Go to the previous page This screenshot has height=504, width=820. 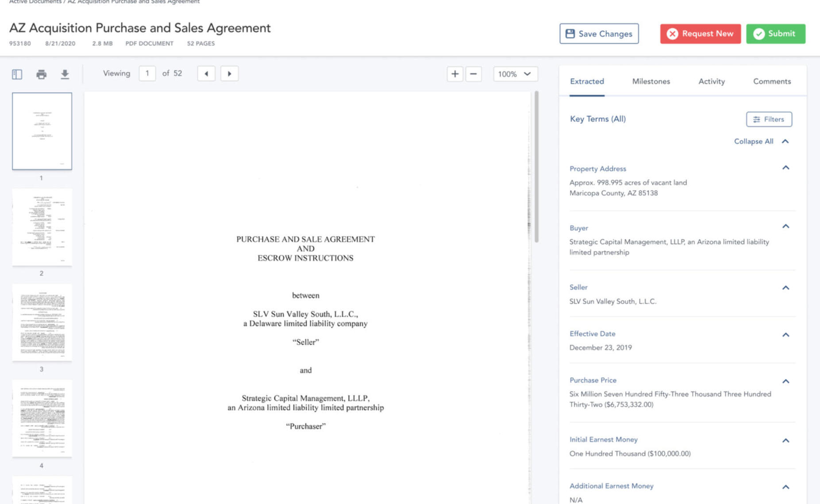[206, 73]
